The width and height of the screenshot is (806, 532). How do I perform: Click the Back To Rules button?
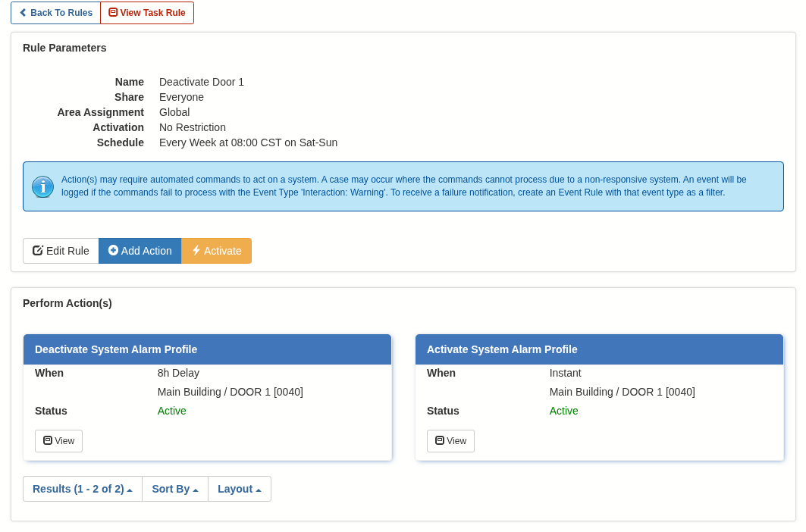(x=55, y=13)
